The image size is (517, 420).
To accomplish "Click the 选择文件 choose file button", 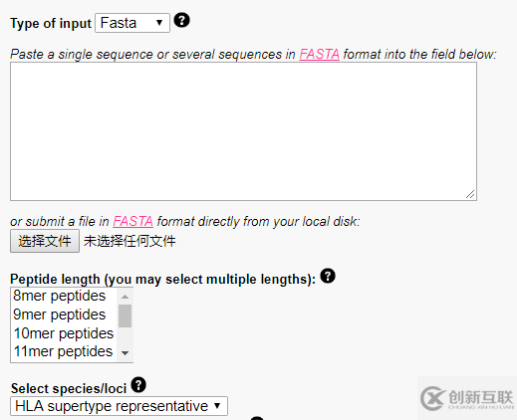I will (45, 241).
